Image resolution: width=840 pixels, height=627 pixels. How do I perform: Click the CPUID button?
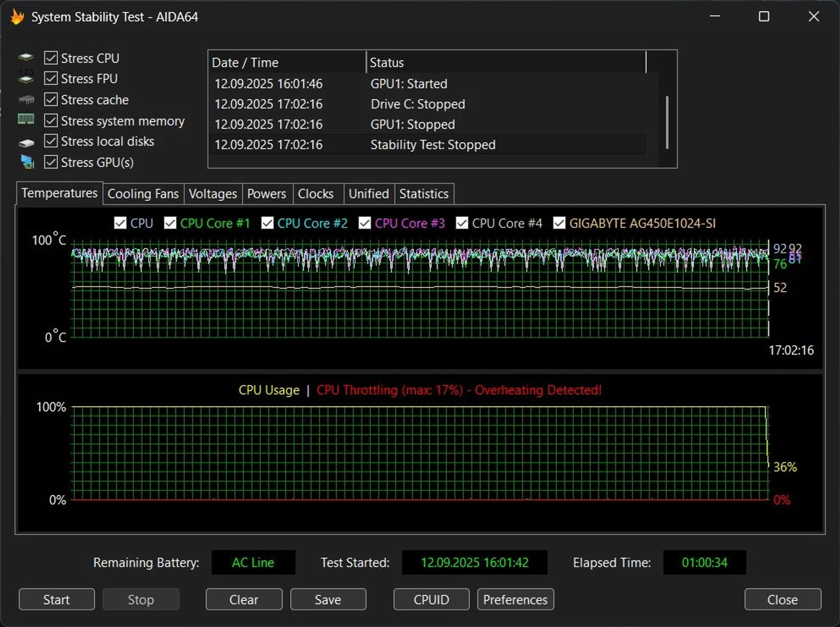[431, 599]
